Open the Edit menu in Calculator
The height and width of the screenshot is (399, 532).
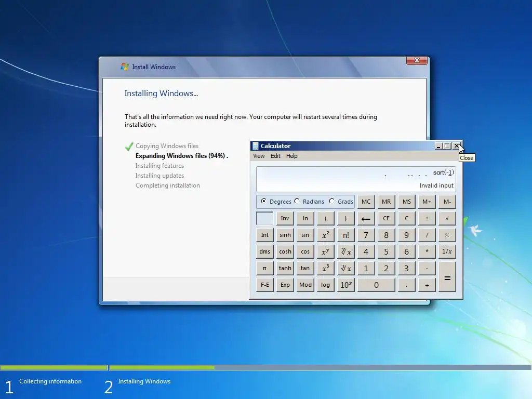click(x=275, y=156)
